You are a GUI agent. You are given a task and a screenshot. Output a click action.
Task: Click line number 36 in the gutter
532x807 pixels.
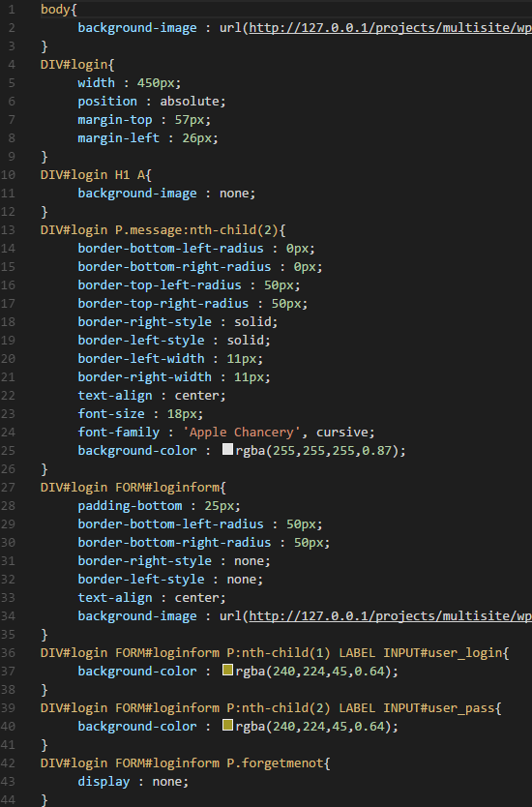pos(9,653)
